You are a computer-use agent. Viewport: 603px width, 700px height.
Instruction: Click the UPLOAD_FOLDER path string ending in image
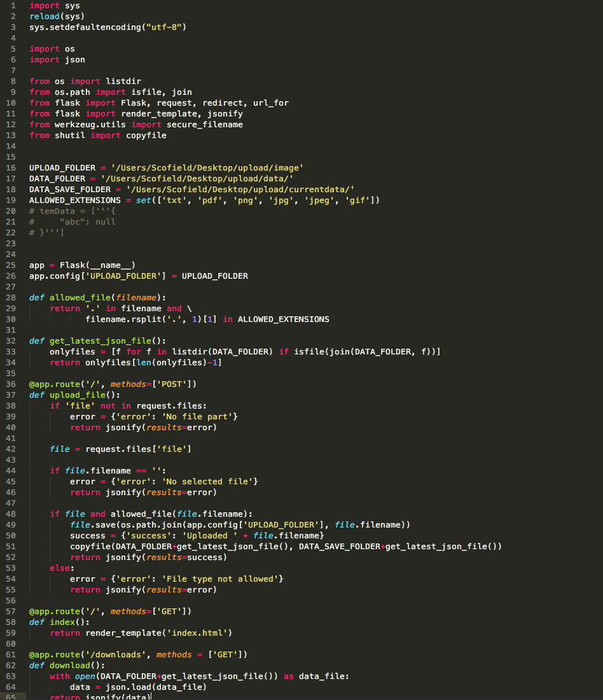pos(207,168)
